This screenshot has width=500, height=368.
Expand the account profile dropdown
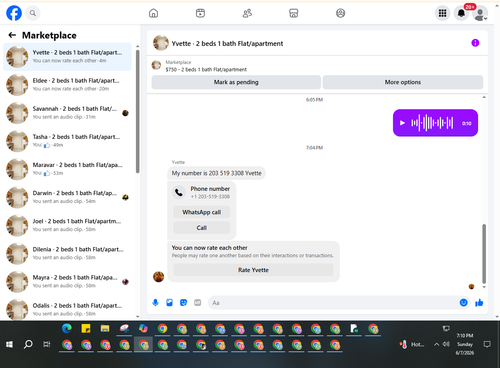(x=480, y=14)
